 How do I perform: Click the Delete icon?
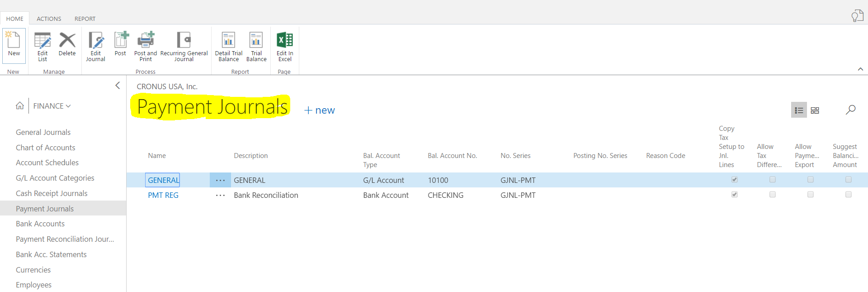(67, 44)
